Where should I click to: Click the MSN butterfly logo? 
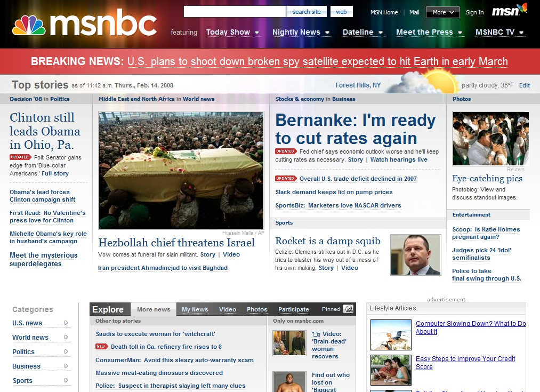pos(509,11)
